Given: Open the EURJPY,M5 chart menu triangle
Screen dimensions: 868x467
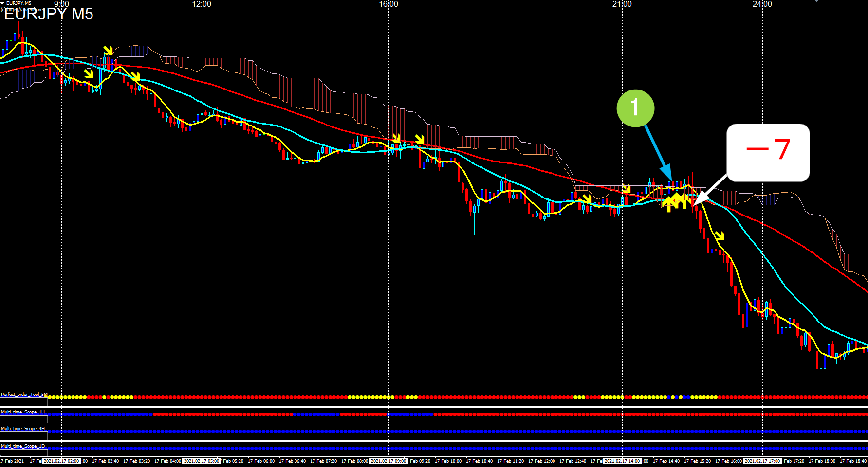Looking at the screenshot, I should [2, 3].
